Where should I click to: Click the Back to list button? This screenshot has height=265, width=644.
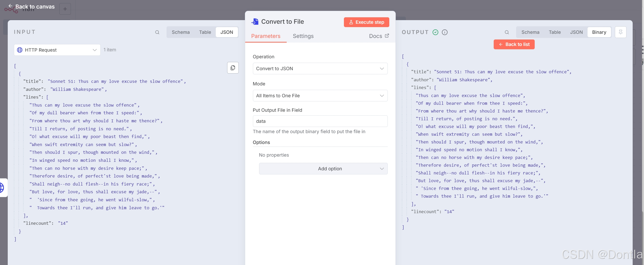tap(514, 44)
